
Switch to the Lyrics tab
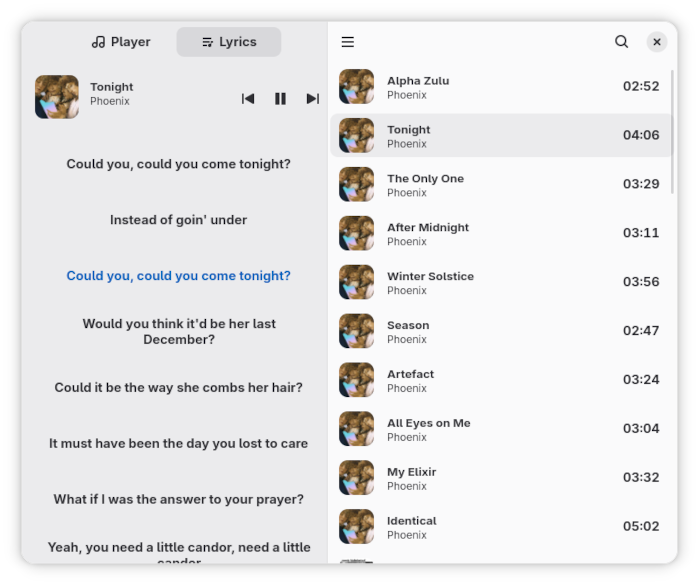(229, 42)
